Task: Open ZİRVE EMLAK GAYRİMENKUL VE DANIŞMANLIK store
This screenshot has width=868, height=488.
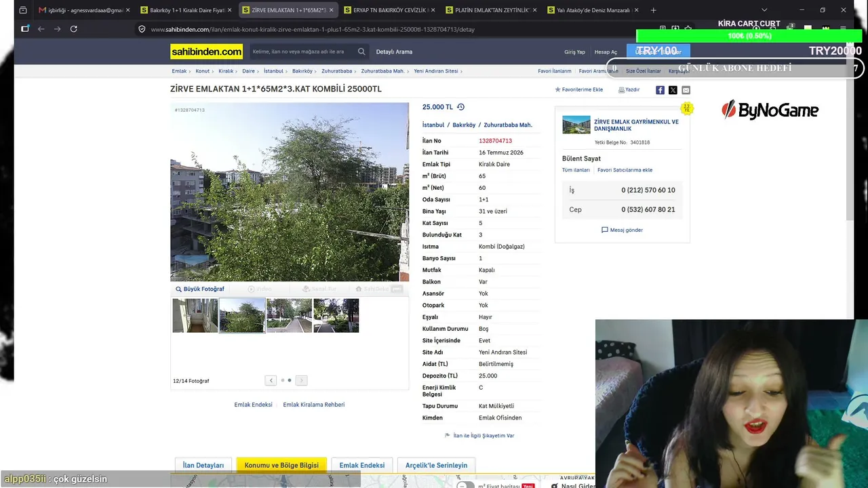Action: click(636, 125)
